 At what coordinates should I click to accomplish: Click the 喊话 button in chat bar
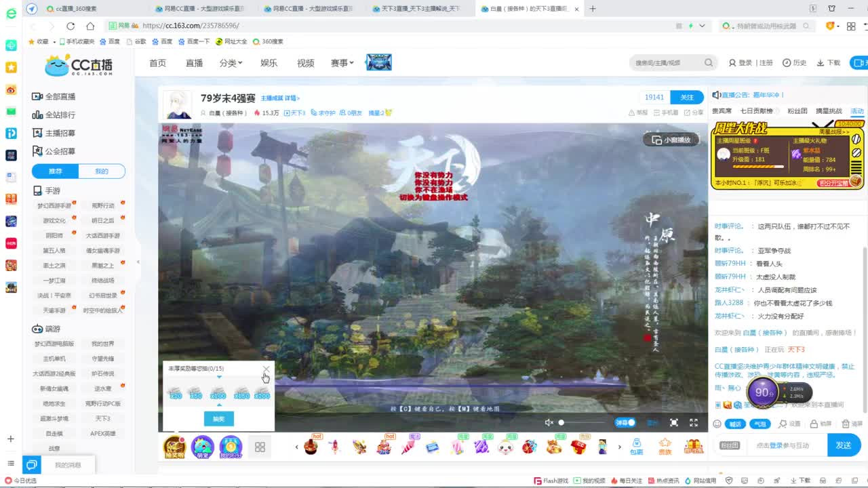pos(735,424)
